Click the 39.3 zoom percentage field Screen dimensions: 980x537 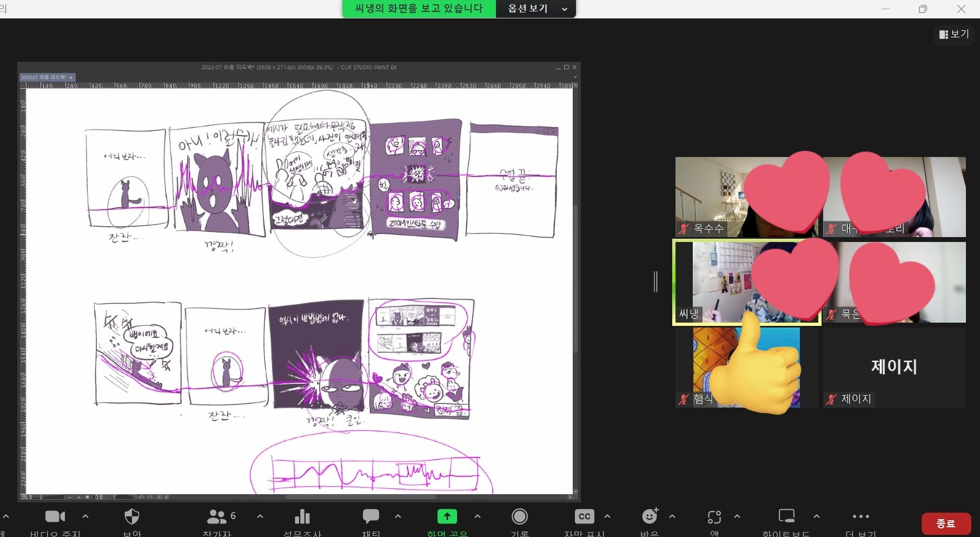(27, 497)
